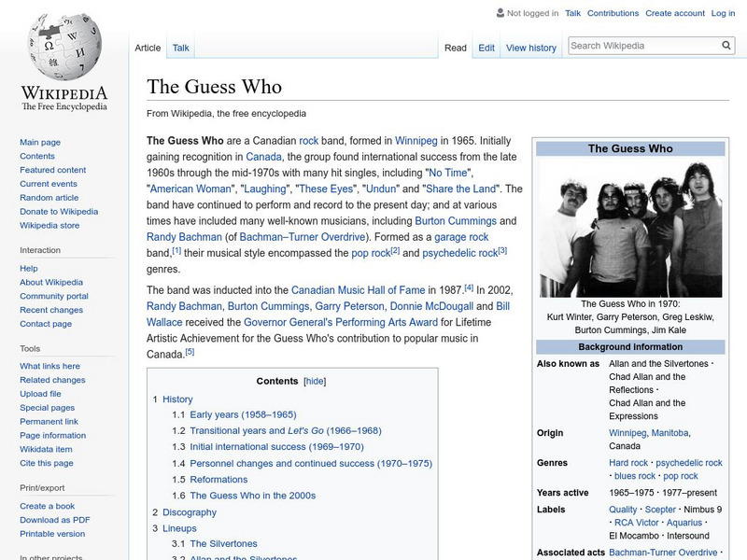Click Cite this page

point(46,463)
